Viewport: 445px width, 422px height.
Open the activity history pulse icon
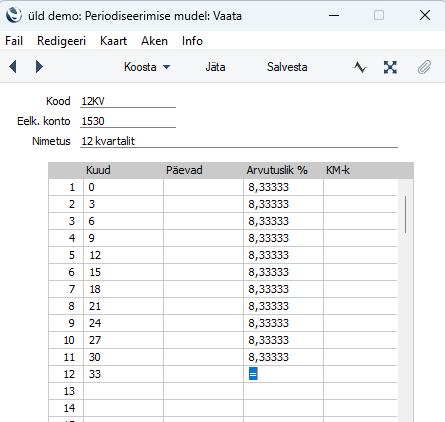point(360,67)
